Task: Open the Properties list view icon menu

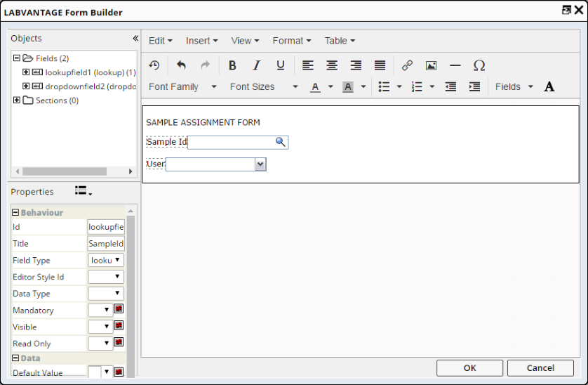Action: point(83,191)
